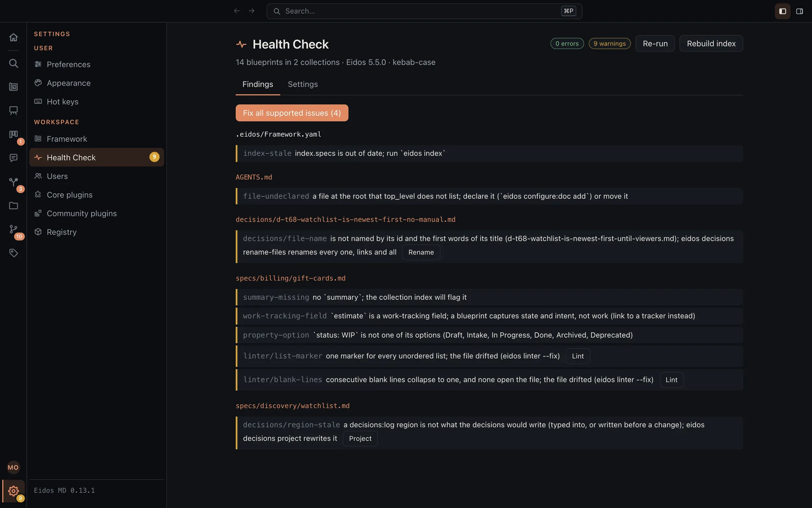Open the git branch icon with badge 10
Image resolution: width=812 pixels, height=508 pixels.
click(x=13, y=229)
